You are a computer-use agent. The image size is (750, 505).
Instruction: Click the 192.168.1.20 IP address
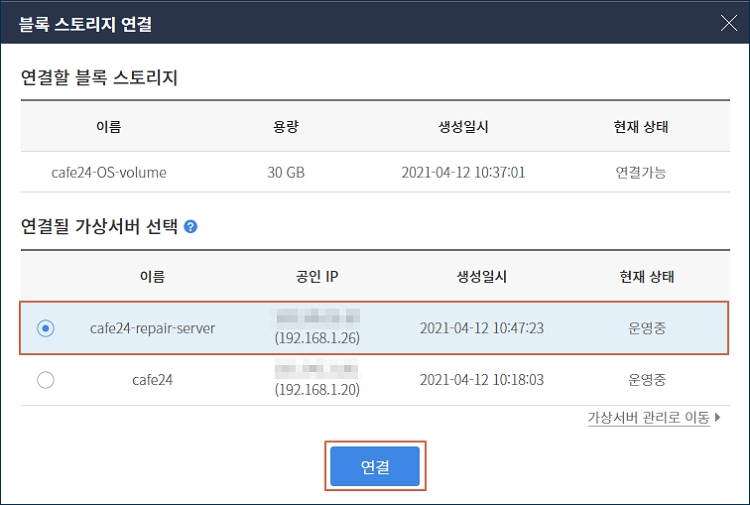coord(317,390)
